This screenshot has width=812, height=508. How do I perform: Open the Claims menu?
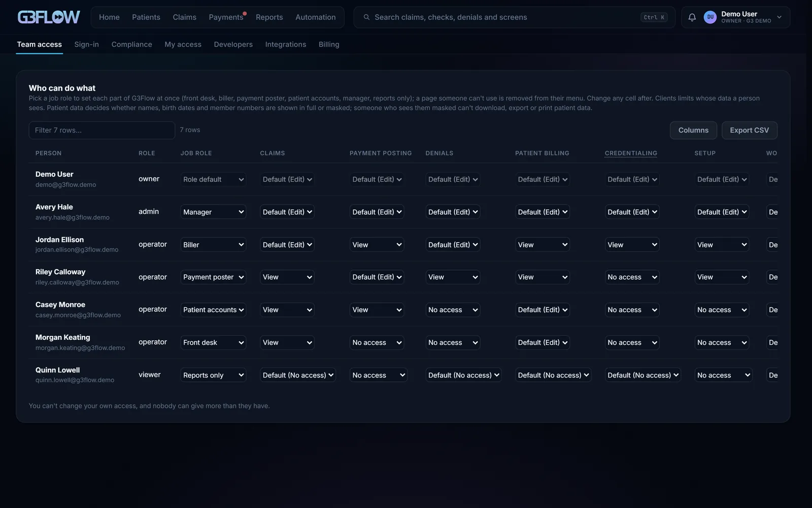point(185,17)
